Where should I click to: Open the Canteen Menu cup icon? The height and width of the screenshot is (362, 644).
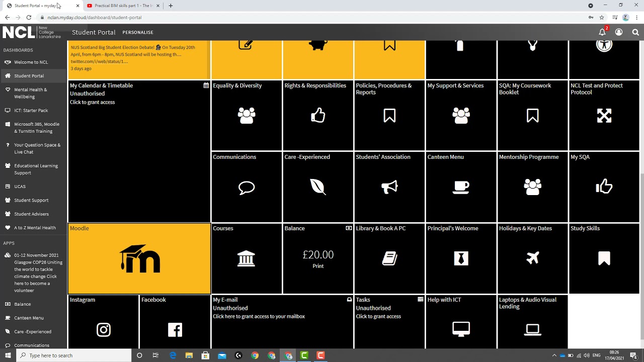(461, 187)
